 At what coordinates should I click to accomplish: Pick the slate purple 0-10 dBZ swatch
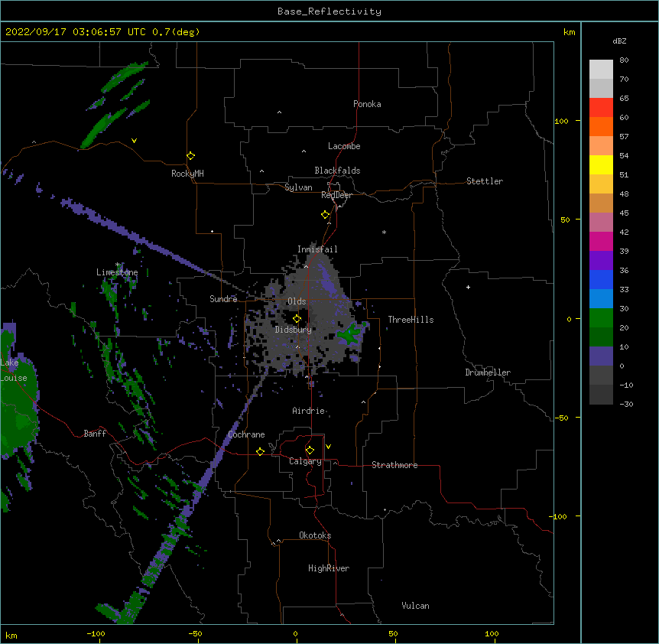pos(601,356)
